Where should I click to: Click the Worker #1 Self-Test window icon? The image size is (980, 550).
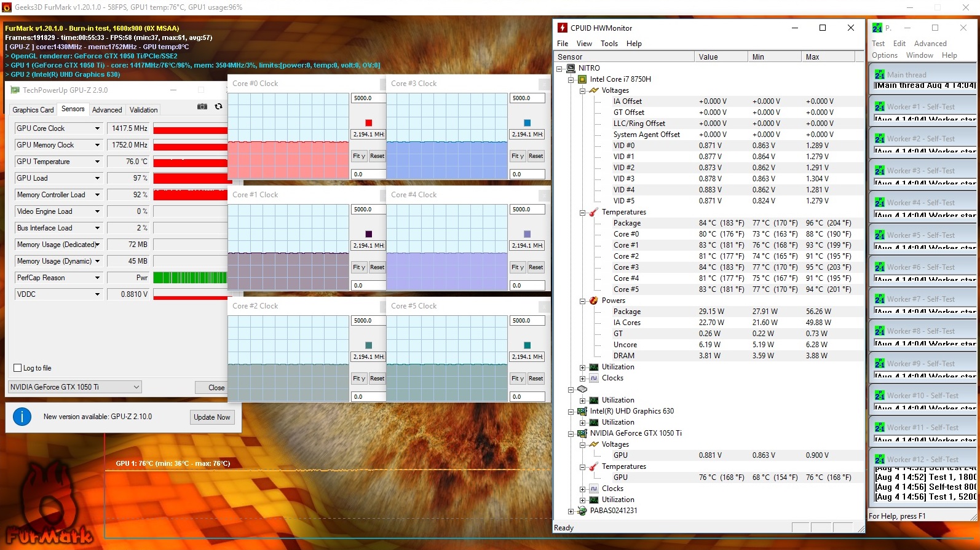[880, 106]
